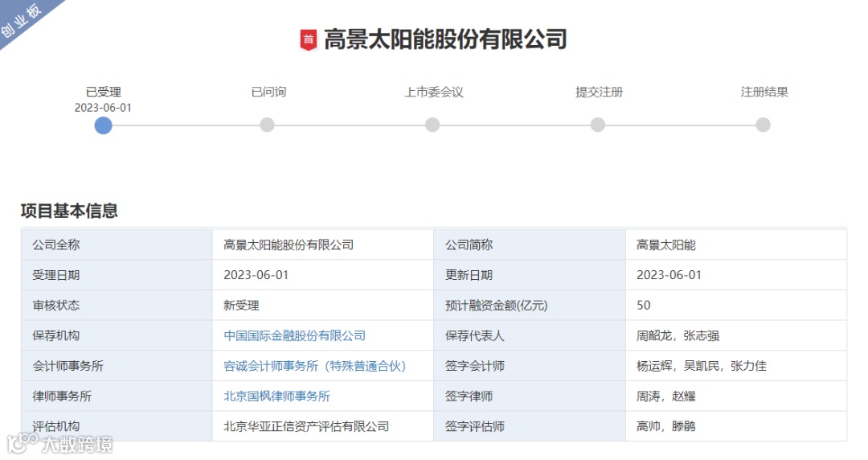This screenshot has width=868, height=460.
Task: Click the date 2023-06-01 under 已受理
Action: [104, 108]
